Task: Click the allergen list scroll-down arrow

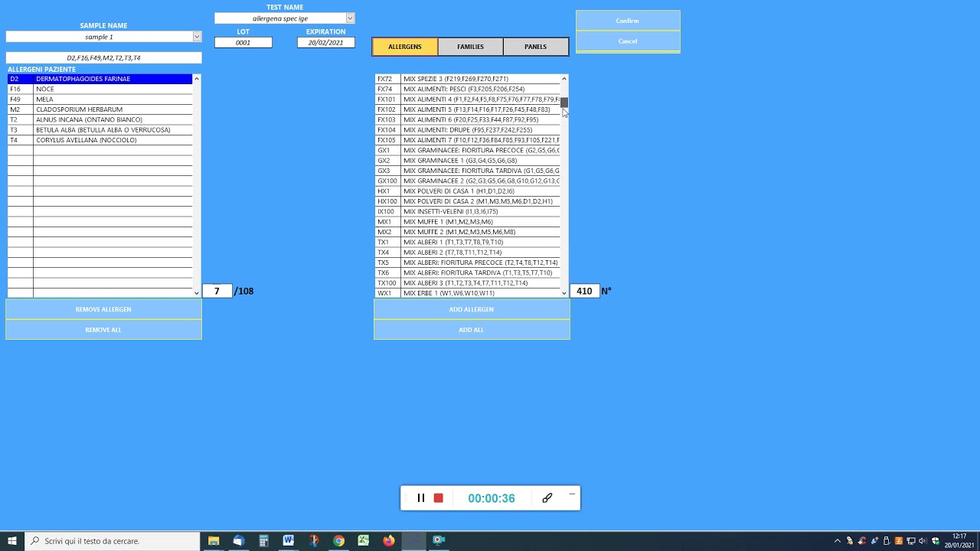Action: (x=564, y=293)
